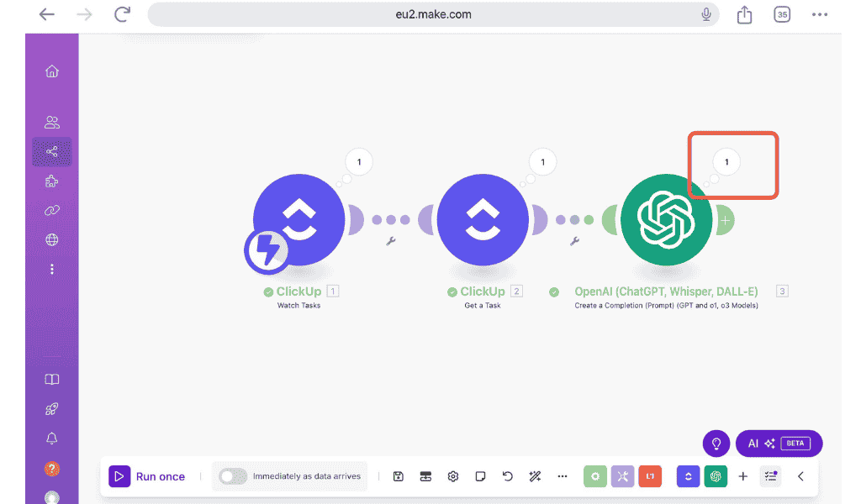
Task: Click the instant trigger lightning bolt badge
Action: (x=267, y=250)
